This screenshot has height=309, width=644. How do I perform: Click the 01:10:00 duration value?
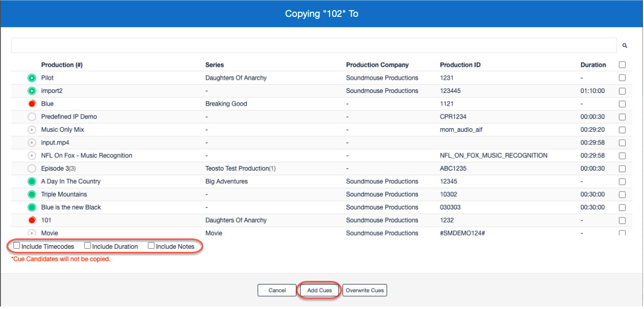[x=592, y=91]
